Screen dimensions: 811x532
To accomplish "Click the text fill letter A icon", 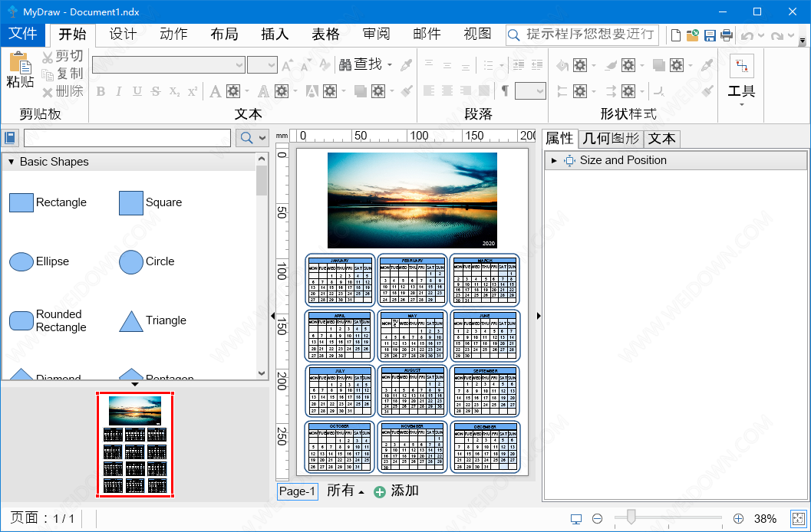I will (215, 91).
